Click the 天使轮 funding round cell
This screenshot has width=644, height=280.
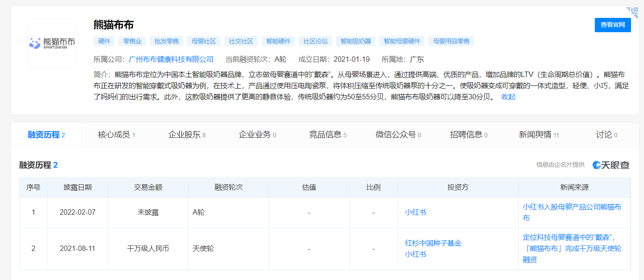(229, 248)
